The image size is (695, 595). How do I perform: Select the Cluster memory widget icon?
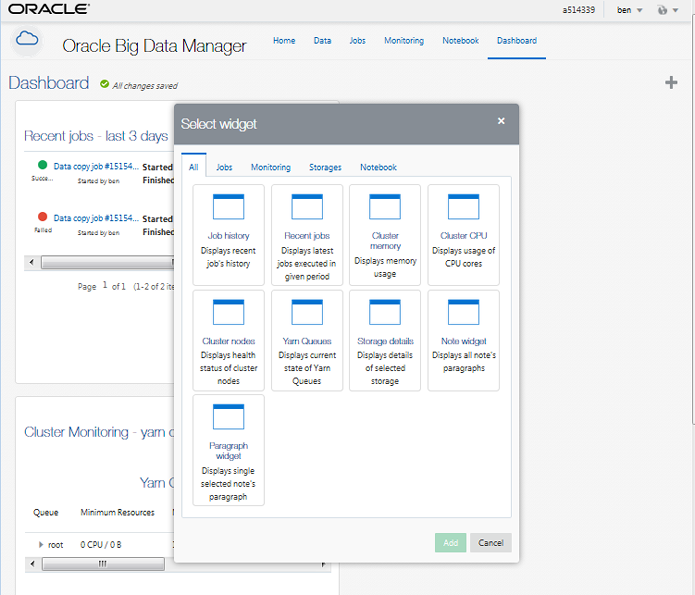[x=385, y=207]
